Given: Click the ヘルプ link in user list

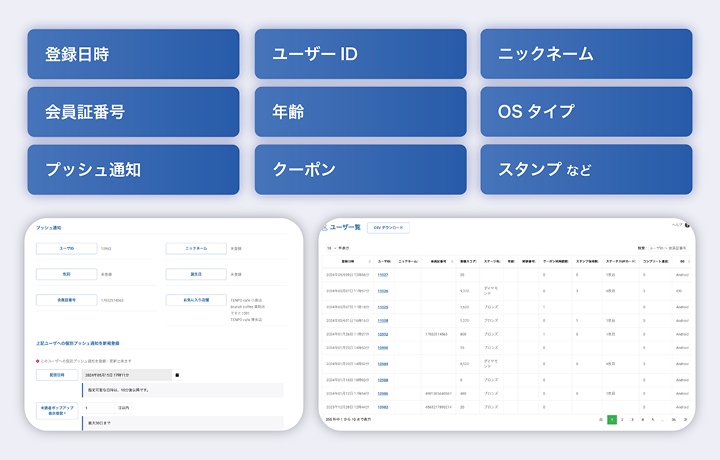Looking at the screenshot, I should (x=677, y=225).
